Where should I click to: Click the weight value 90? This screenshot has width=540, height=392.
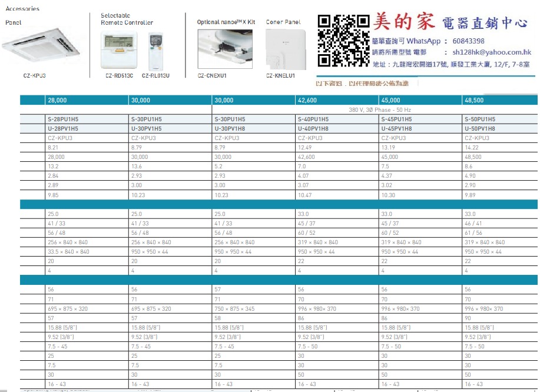tap(468, 318)
